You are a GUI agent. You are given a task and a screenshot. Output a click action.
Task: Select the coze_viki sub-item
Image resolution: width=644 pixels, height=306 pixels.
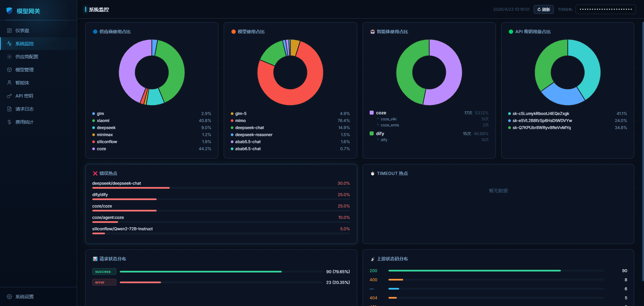388,119
